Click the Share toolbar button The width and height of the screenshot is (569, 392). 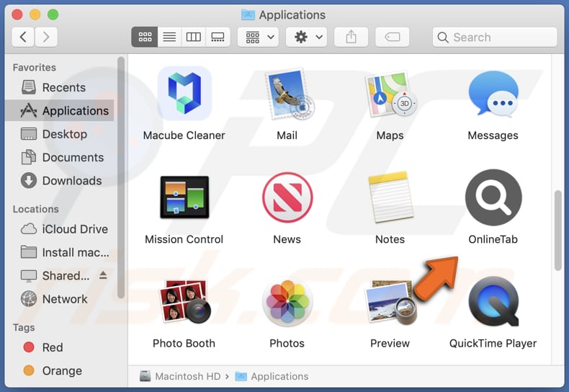[351, 37]
